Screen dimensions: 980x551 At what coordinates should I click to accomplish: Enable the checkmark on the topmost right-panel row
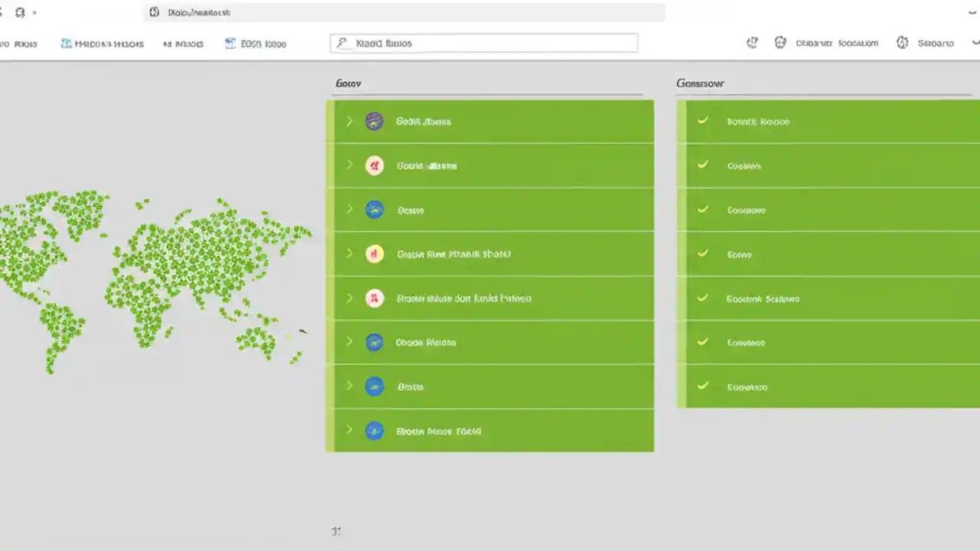point(702,121)
